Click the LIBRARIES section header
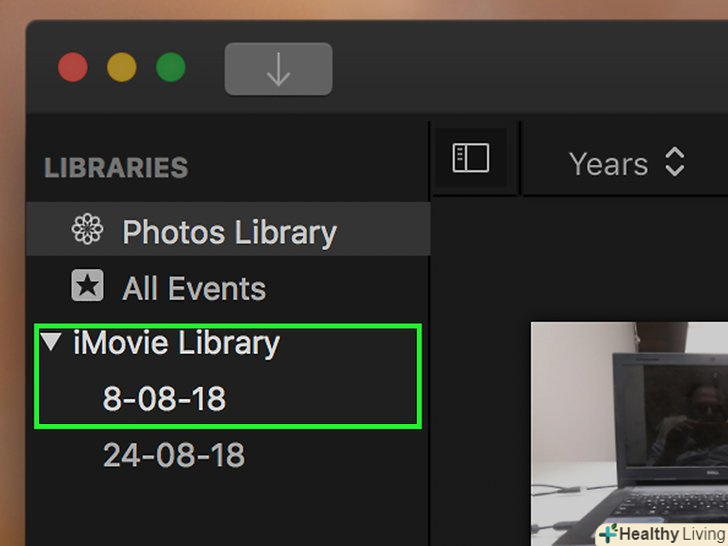 click(x=116, y=167)
